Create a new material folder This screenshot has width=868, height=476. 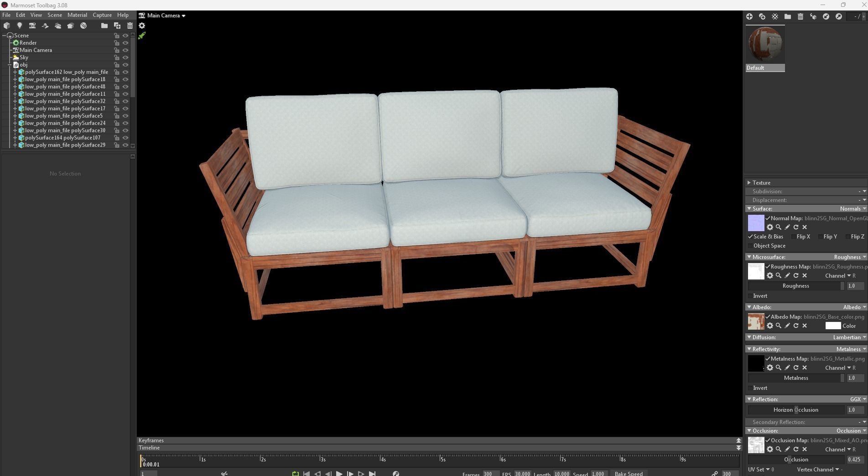pos(788,16)
